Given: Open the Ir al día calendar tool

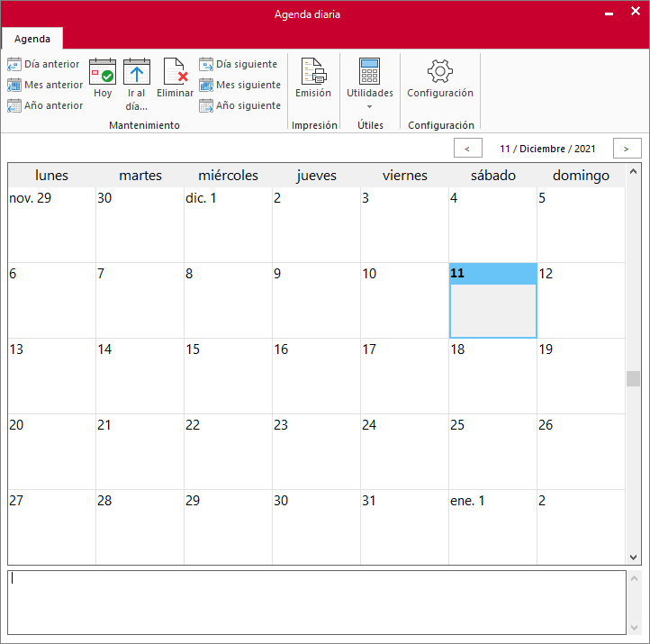Looking at the screenshot, I should pos(136,85).
